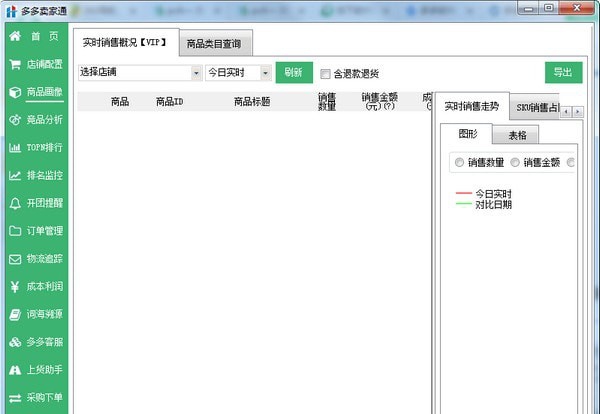The height and width of the screenshot is (414, 600).
Task: Click red 今日实时 legend entry
Action: click(484, 194)
